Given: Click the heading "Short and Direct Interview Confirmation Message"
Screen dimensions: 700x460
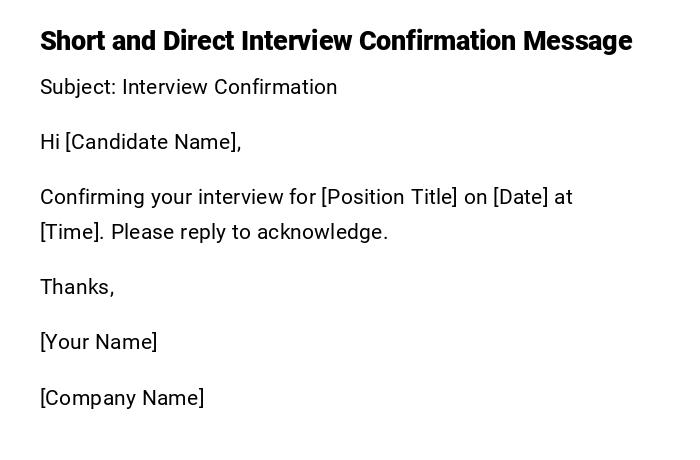Looking at the screenshot, I should [336, 41].
